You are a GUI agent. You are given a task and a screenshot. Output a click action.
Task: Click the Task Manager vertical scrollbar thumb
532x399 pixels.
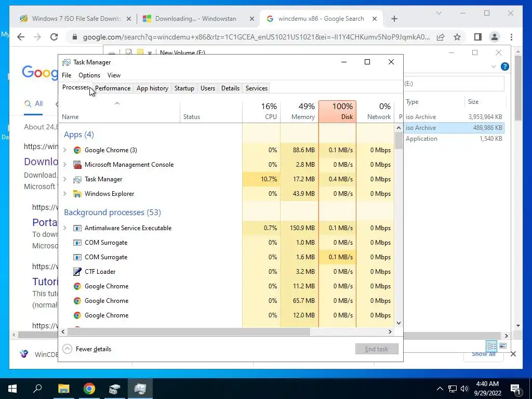click(398, 140)
